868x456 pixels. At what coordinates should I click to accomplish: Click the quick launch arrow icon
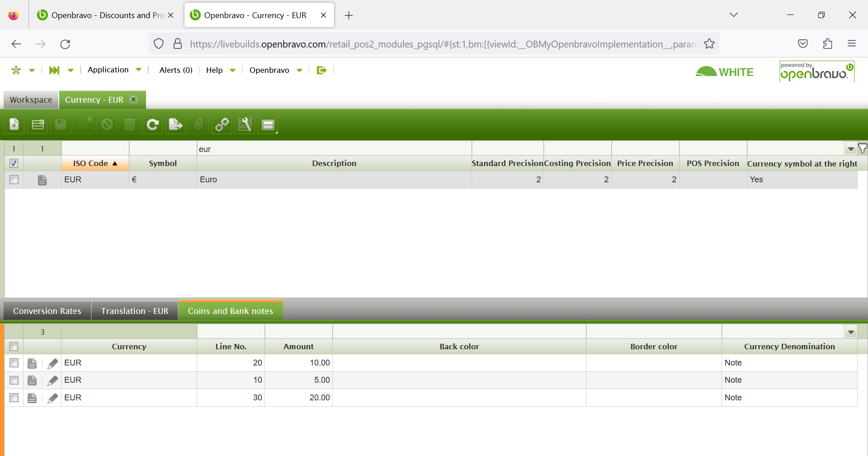(x=54, y=70)
